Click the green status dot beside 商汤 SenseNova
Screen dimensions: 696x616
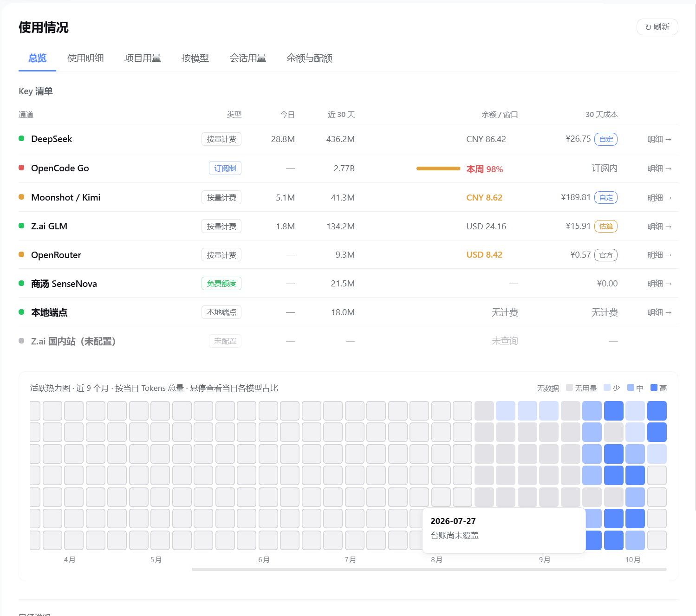click(21, 283)
